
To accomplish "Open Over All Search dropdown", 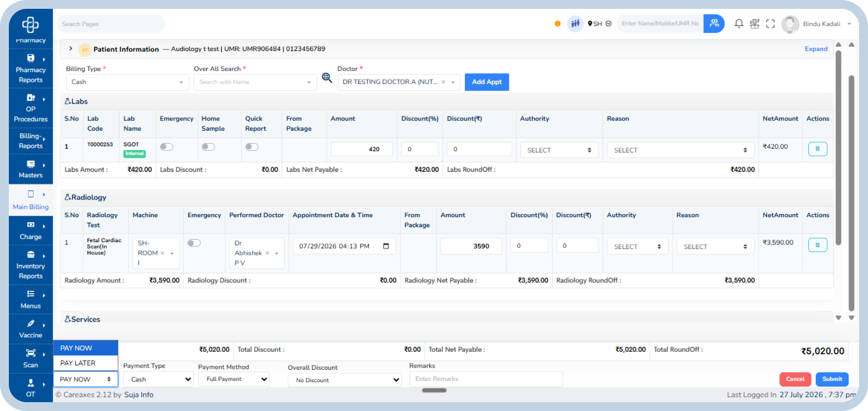I will point(255,82).
